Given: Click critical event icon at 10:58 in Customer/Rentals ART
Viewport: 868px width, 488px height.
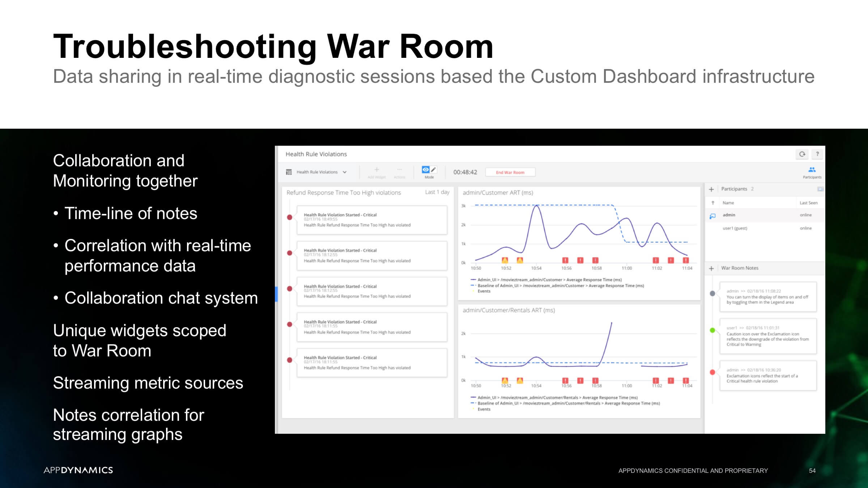Looking at the screenshot, I should pos(595,380).
